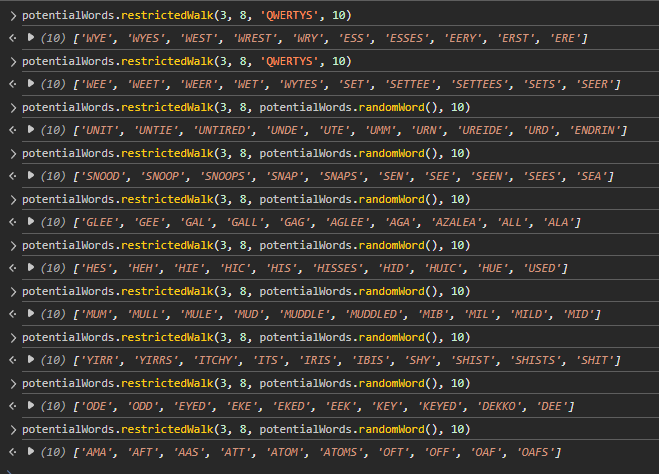Expand the array starting with 'GLEE'
The width and height of the screenshot is (659, 474).
point(31,221)
